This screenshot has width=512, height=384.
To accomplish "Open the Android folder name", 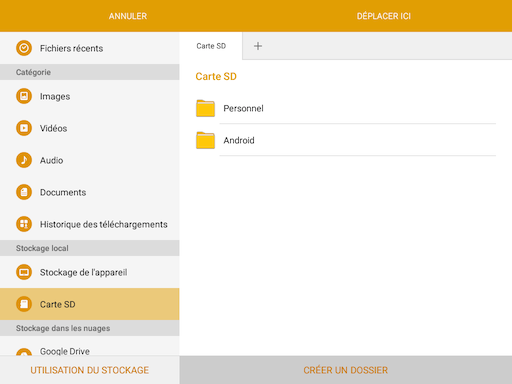I will click(x=239, y=140).
